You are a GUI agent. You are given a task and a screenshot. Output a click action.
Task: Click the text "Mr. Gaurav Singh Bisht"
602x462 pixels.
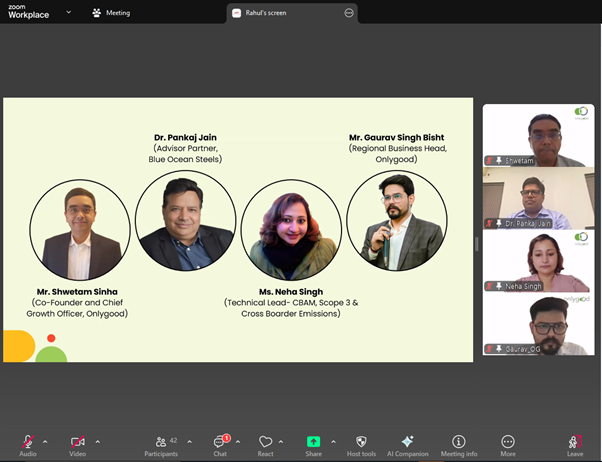[x=397, y=137]
